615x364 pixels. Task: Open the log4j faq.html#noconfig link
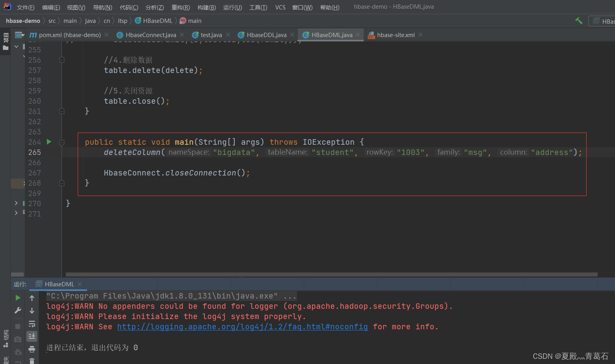click(242, 327)
